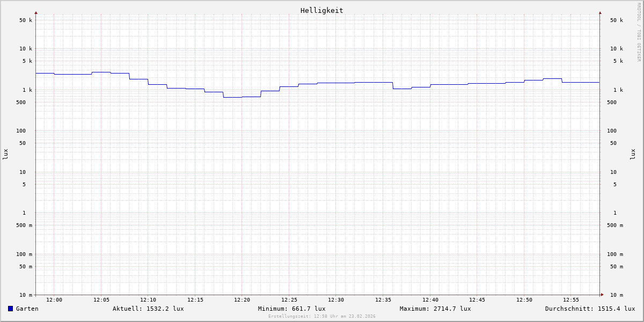Viewport: 644px width, 322px height.
Task: Click the 12:30 time axis label
Action: (x=336, y=300)
